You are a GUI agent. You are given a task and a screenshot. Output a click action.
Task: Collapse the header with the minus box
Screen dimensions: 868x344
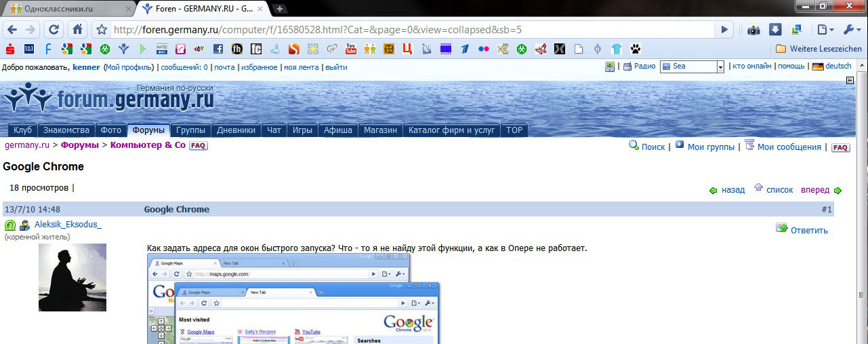[x=850, y=80]
